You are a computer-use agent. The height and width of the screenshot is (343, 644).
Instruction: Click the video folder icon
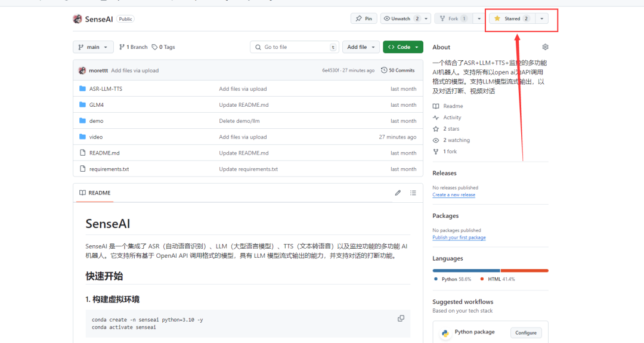(x=82, y=137)
